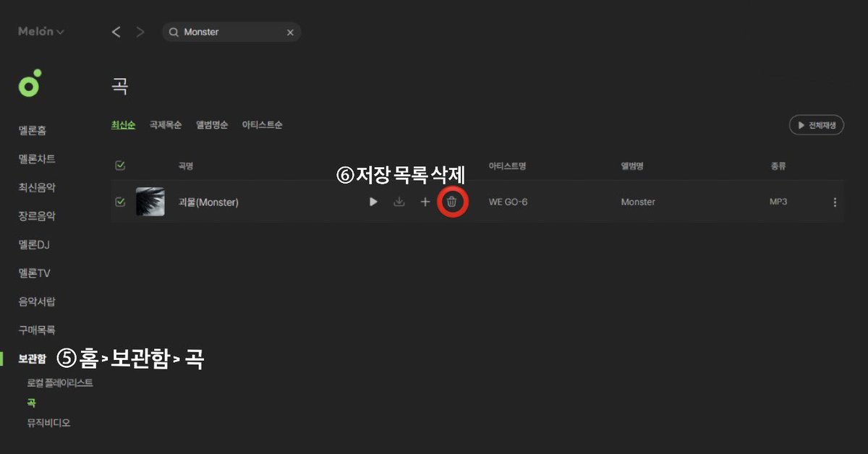Click the 종류 column header

[x=778, y=166]
